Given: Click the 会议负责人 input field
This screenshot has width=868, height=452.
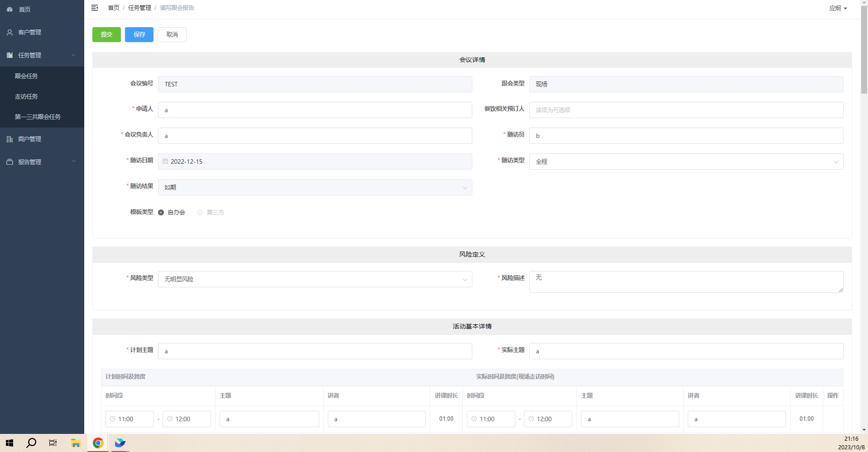Looking at the screenshot, I should tap(315, 136).
